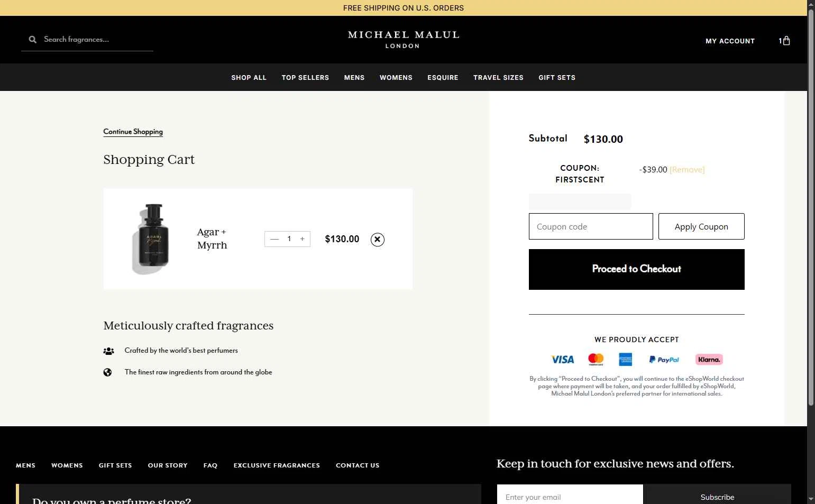The image size is (815, 504).
Task: Open Contact Us footer link
Action: tap(358, 465)
